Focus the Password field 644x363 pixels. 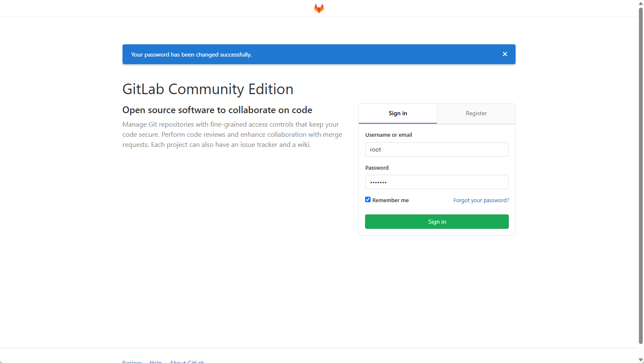click(437, 182)
